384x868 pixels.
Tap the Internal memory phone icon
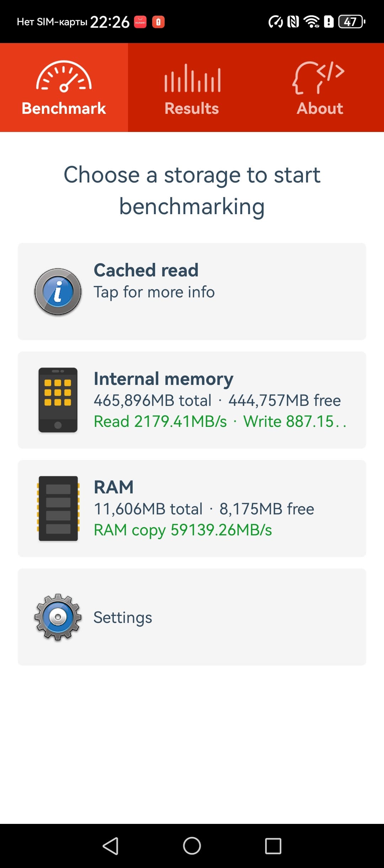(58, 400)
